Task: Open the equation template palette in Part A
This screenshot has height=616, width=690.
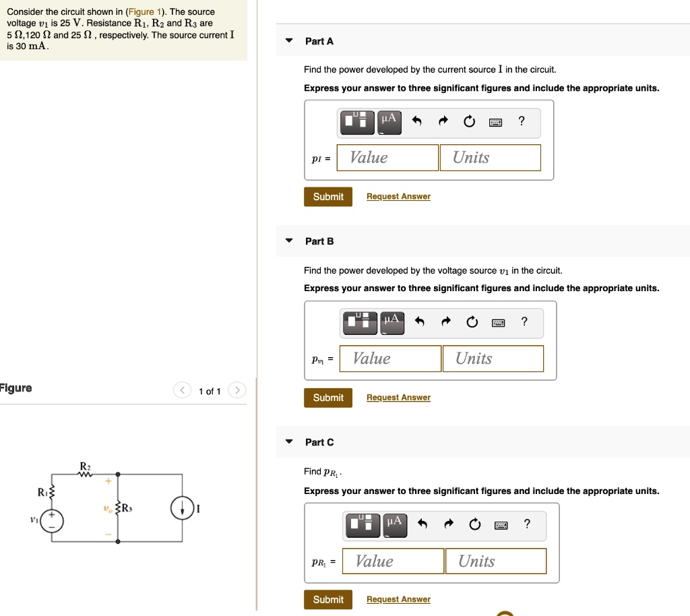Action: point(358,122)
